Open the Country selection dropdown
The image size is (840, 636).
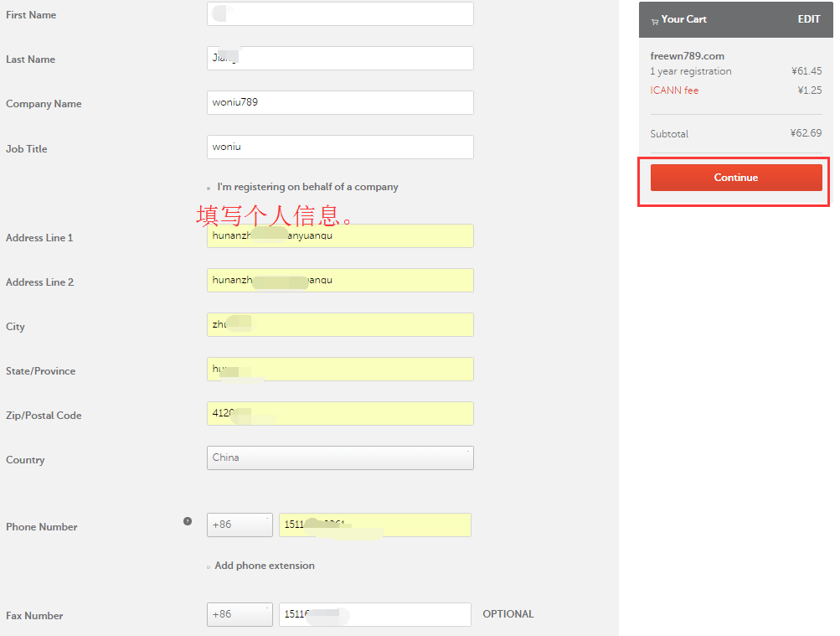point(339,458)
